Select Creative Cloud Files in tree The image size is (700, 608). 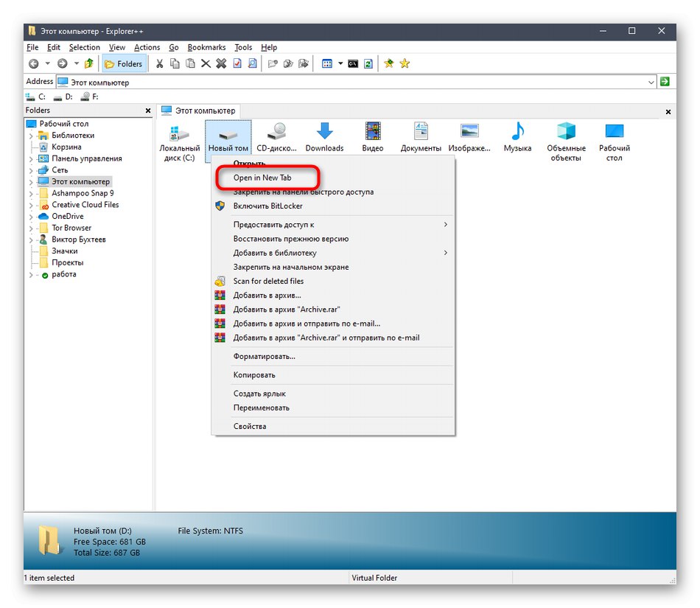point(85,204)
